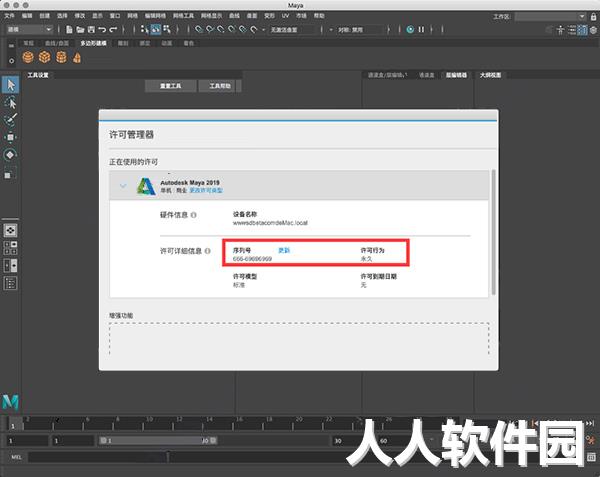Click the Undo arrow icon
This screenshot has height=477, width=600.
click(102, 29)
